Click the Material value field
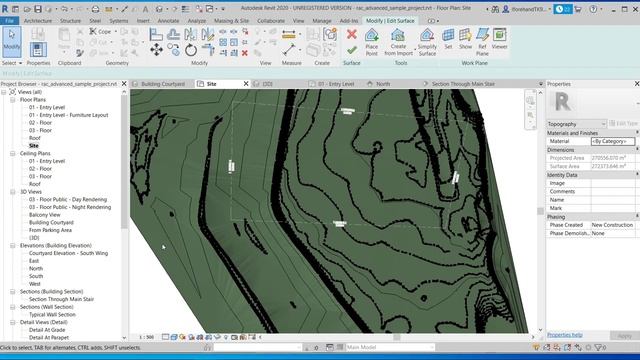640x360 pixels. pos(613,141)
